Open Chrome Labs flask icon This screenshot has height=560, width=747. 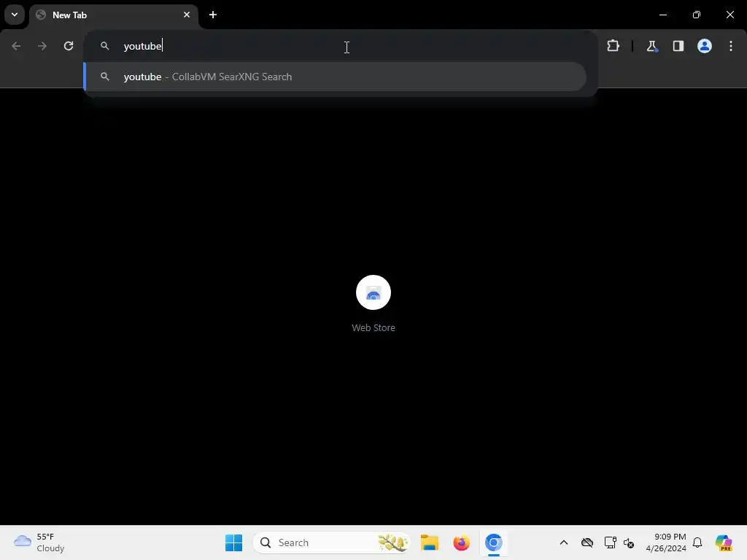click(651, 46)
